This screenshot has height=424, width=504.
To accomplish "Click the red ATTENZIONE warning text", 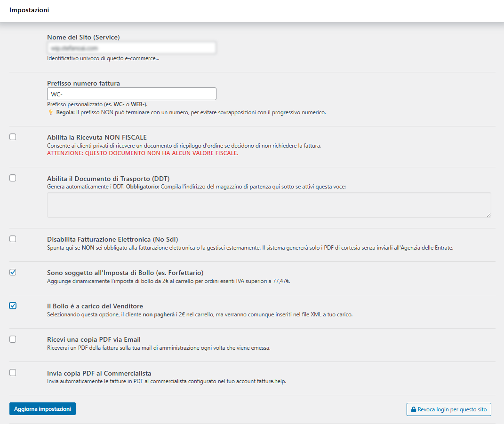I will click(143, 153).
